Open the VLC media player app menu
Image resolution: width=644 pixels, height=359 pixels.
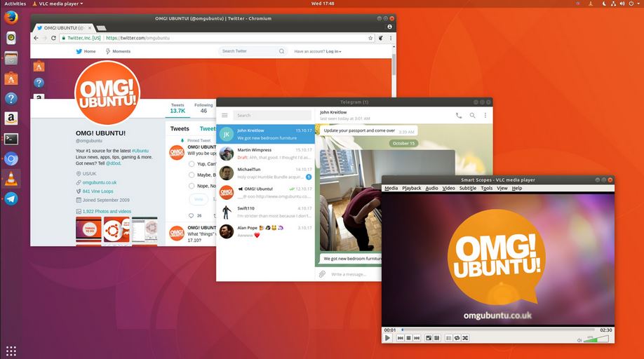(59, 4)
